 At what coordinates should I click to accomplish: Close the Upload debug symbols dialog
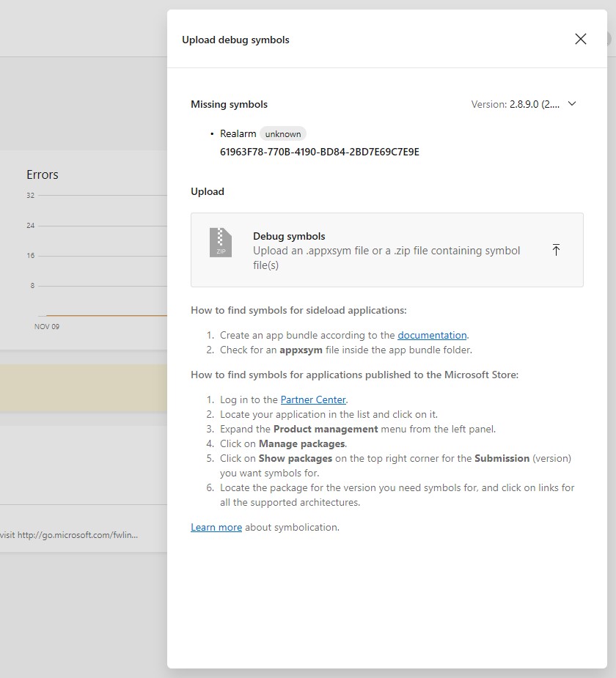pyautogui.click(x=580, y=39)
